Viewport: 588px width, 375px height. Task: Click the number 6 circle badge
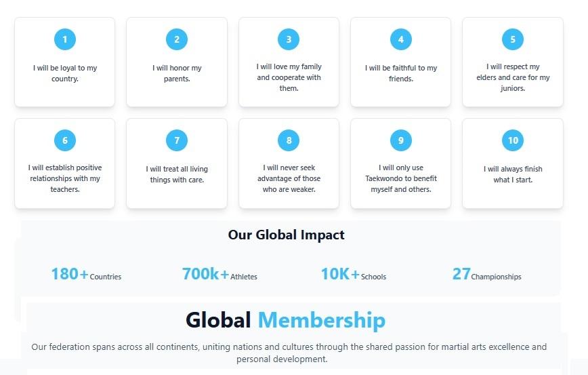[x=65, y=140]
